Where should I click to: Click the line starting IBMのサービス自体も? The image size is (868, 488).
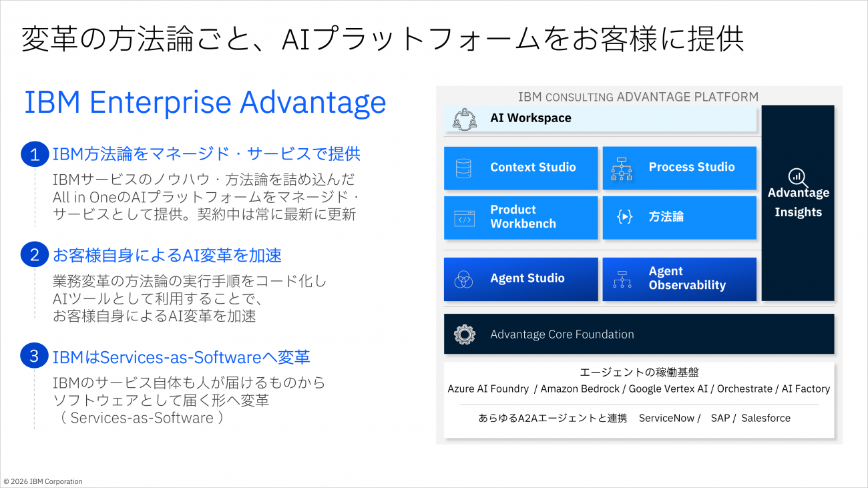tap(189, 383)
